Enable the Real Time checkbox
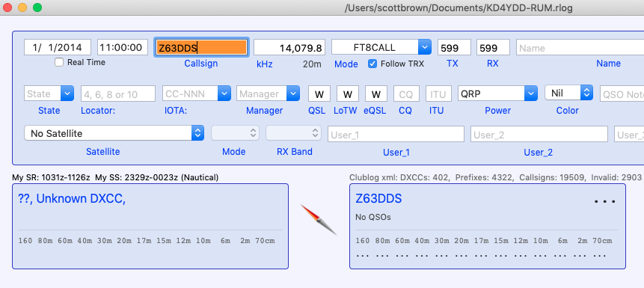Image resolution: width=644 pixels, height=288 pixels. tap(60, 62)
